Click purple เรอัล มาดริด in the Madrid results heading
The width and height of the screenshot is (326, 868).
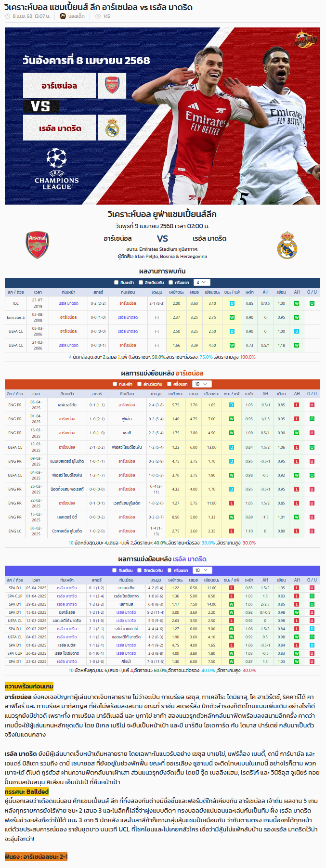click(x=190, y=559)
